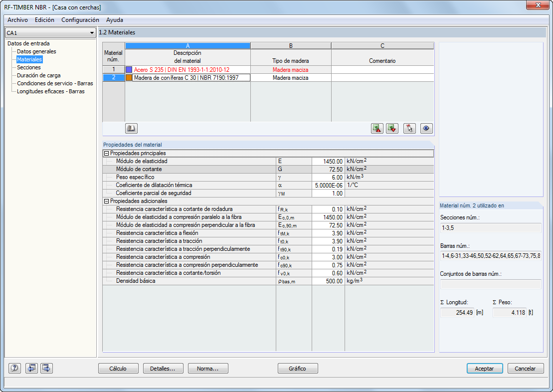
Task: Go to previous table with arrow icon
Action: click(31, 369)
